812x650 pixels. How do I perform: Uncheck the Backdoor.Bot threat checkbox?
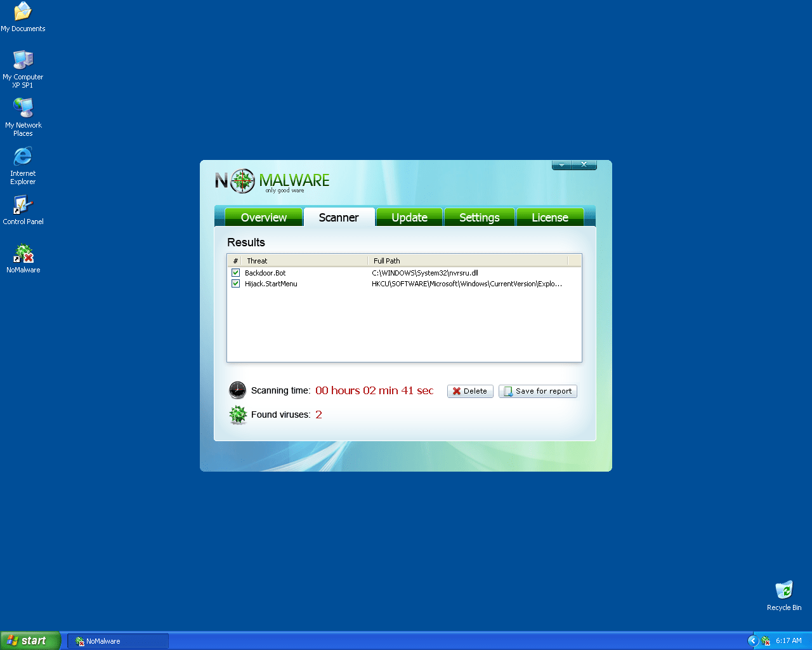[235, 272]
